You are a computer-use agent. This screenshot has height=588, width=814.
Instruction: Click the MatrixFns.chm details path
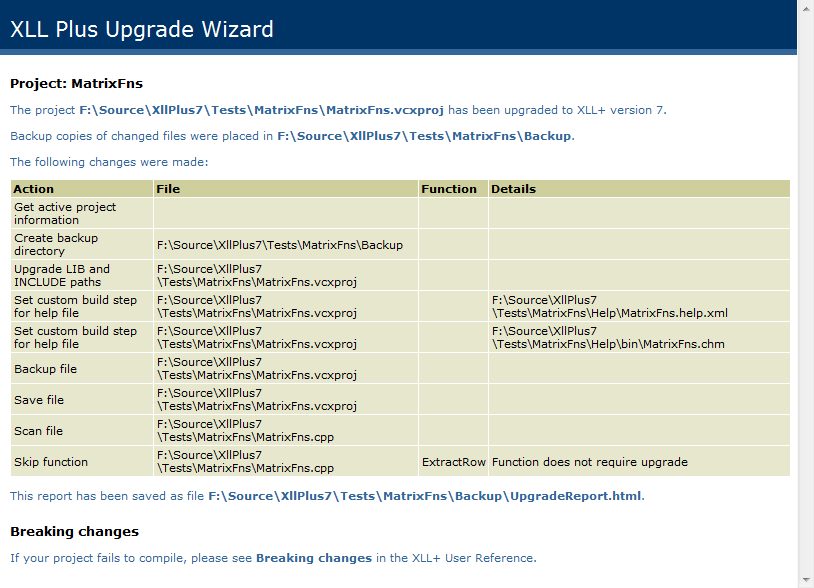[x=608, y=337]
